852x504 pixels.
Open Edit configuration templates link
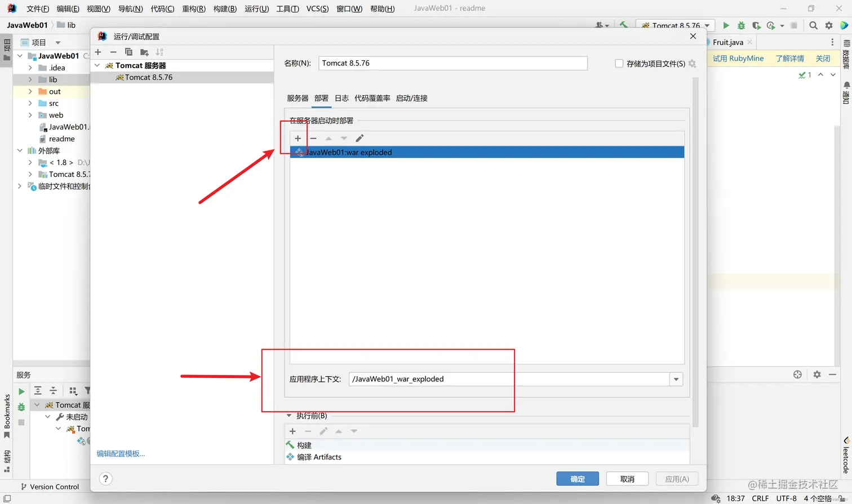coord(121,453)
